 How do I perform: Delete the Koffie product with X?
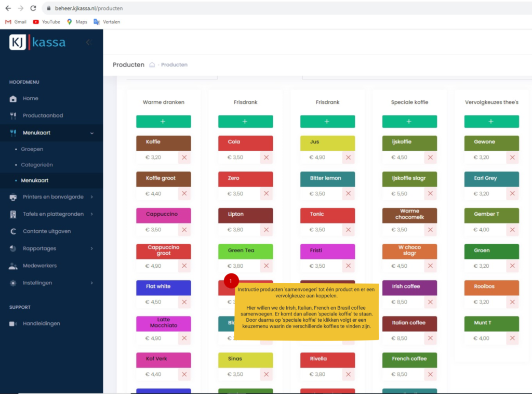184,157
